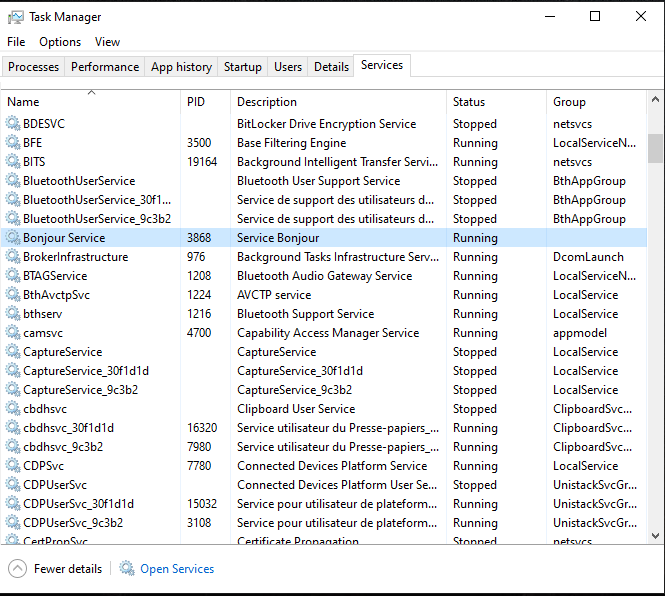Click 'Clipboard User Service' description
The image size is (665, 596).
coord(296,409)
